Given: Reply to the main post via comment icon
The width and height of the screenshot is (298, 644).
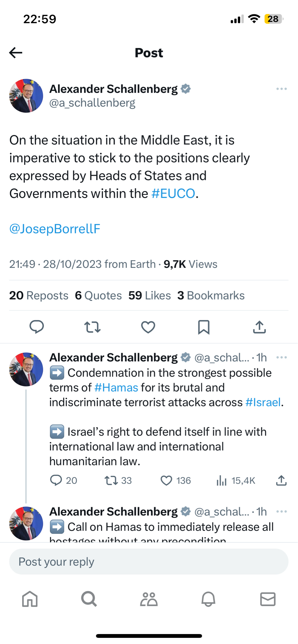Looking at the screenshot, I should [x=36, y=327].
